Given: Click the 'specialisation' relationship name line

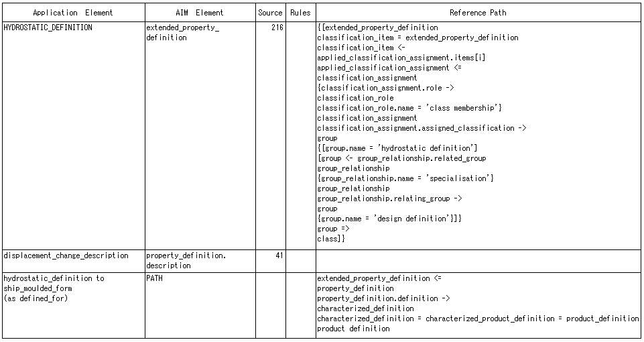Looking at the screenshot, I should [x=405, y=178].
